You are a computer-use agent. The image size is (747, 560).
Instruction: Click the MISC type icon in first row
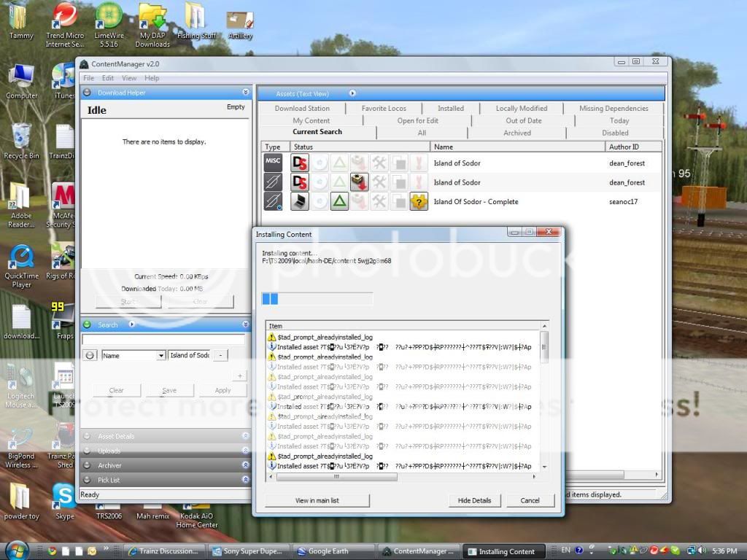click(273, 163)
